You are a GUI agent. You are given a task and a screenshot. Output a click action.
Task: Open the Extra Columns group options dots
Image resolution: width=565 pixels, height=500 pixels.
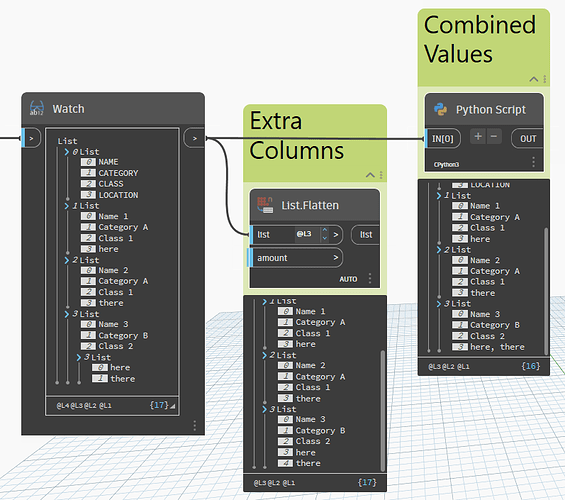[x=381, y=175]
